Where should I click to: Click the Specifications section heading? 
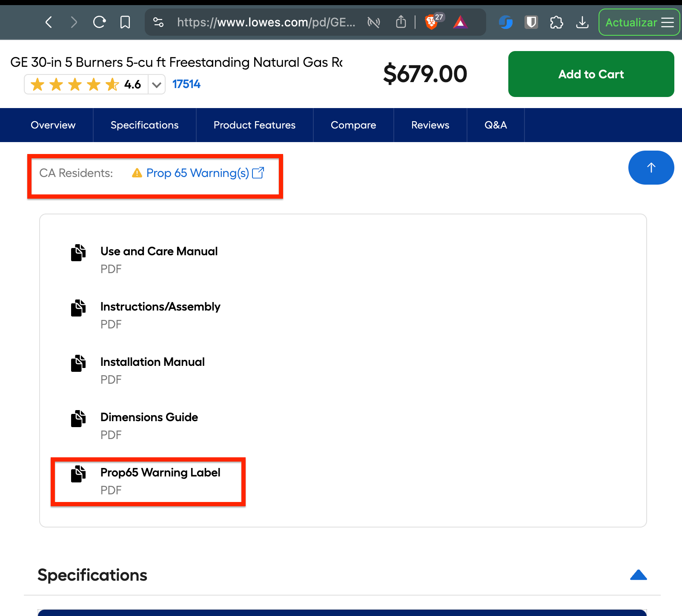click(x=92, y=575)
